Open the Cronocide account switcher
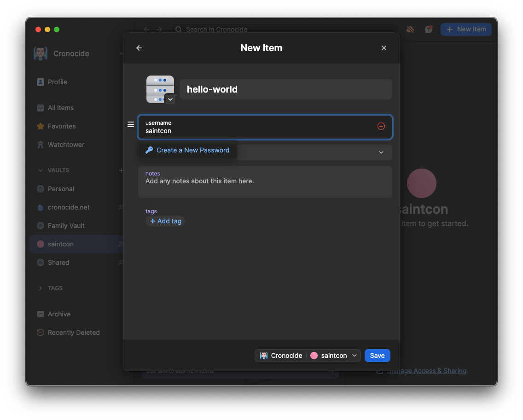The image size is (523, 420). pos(78,53)
